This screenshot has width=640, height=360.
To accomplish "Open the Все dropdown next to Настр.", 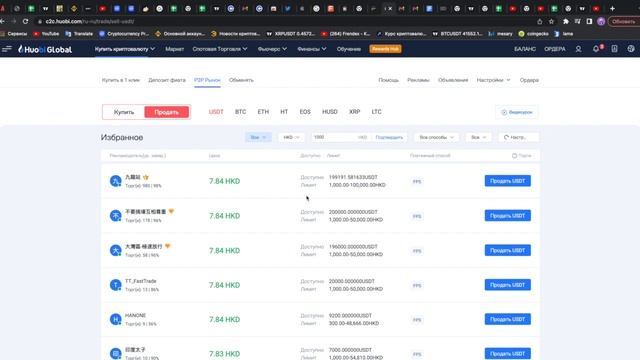I will (478, 137).
